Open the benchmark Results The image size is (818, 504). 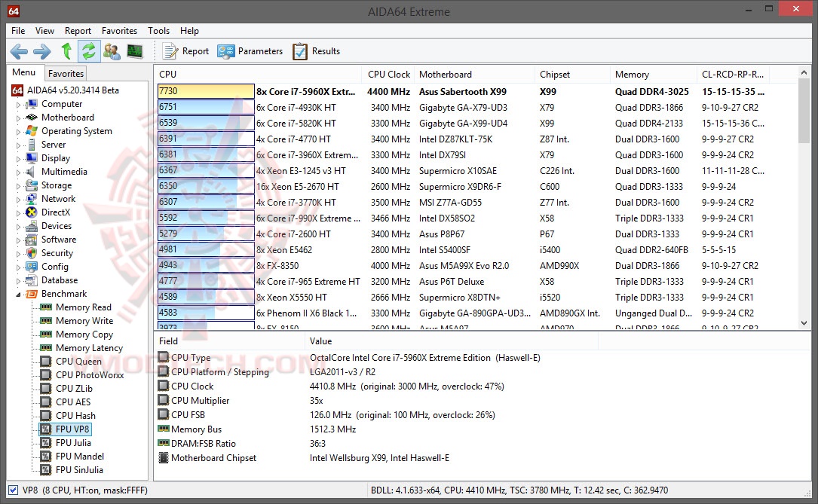(316, 51)
